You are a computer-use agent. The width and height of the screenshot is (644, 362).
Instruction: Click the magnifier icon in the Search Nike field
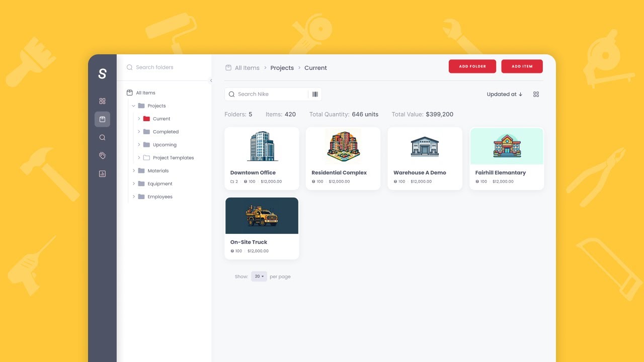pyautogui.click(x=231, y=94)
